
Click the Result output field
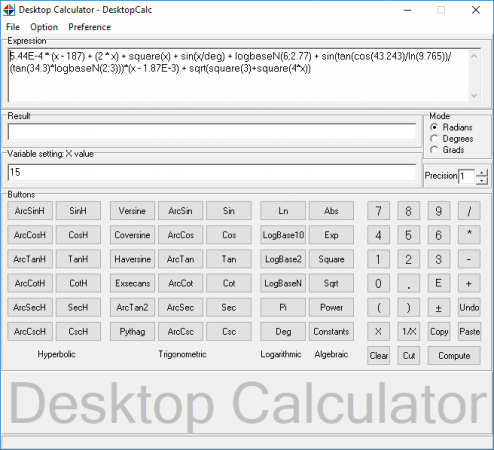(x=212, y=132)
